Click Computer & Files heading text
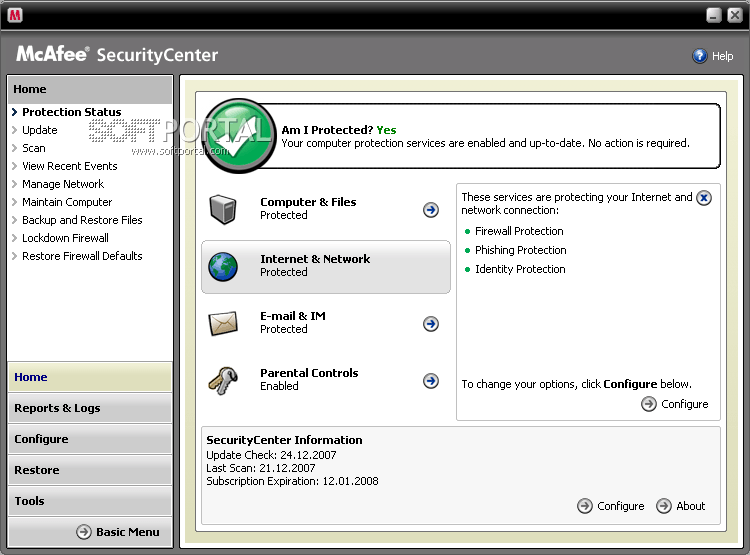The width and height of the screenshot is (750, 555). point(308,202)
